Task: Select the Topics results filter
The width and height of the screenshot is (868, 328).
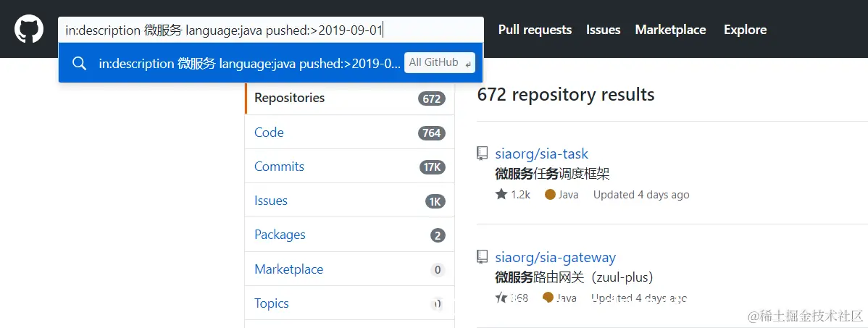Action: coord(349,303)
